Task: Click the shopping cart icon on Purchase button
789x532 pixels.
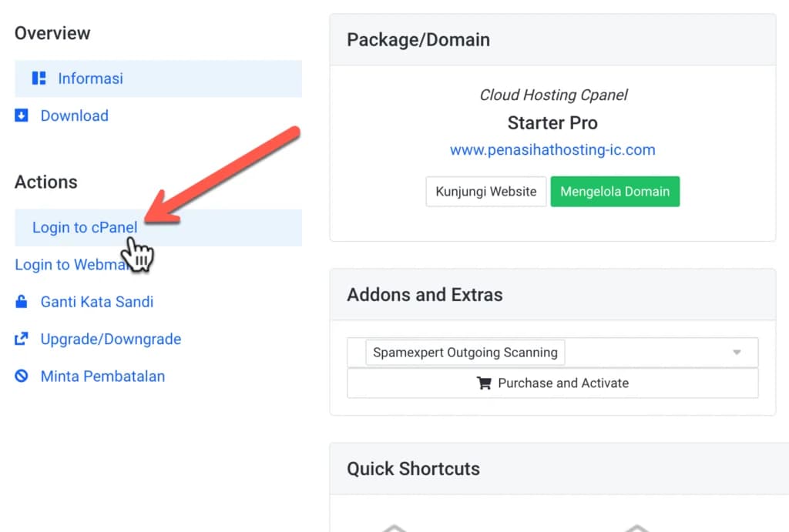Action: point(484,383)
